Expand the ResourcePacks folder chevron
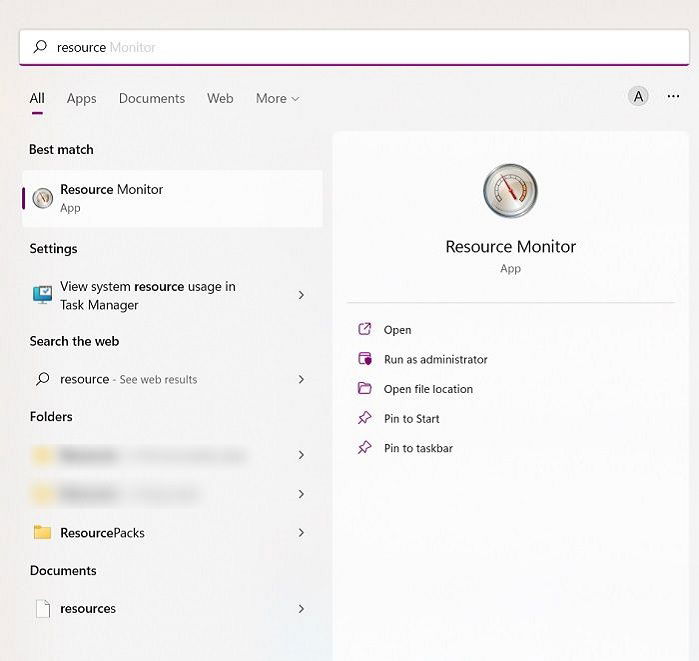This screenshot has height=661, width=699. point(301,533)
